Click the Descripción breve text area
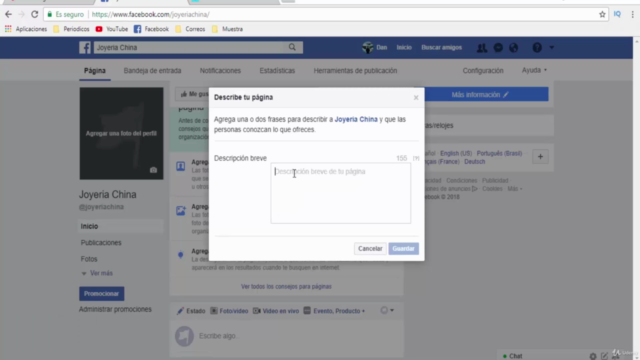640x360 pixels. [x=341, y=193]
